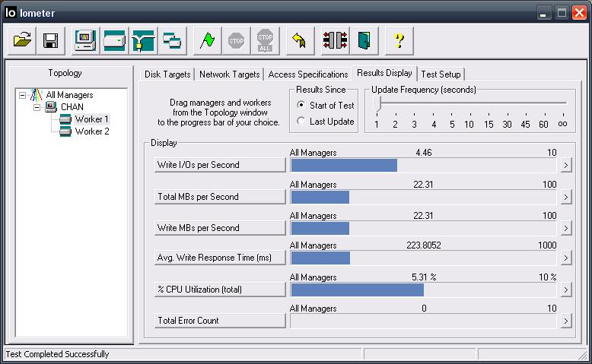
Task: Click Update Frequency slider thumb
Action: pyautogui.click(x=377, y=104)
